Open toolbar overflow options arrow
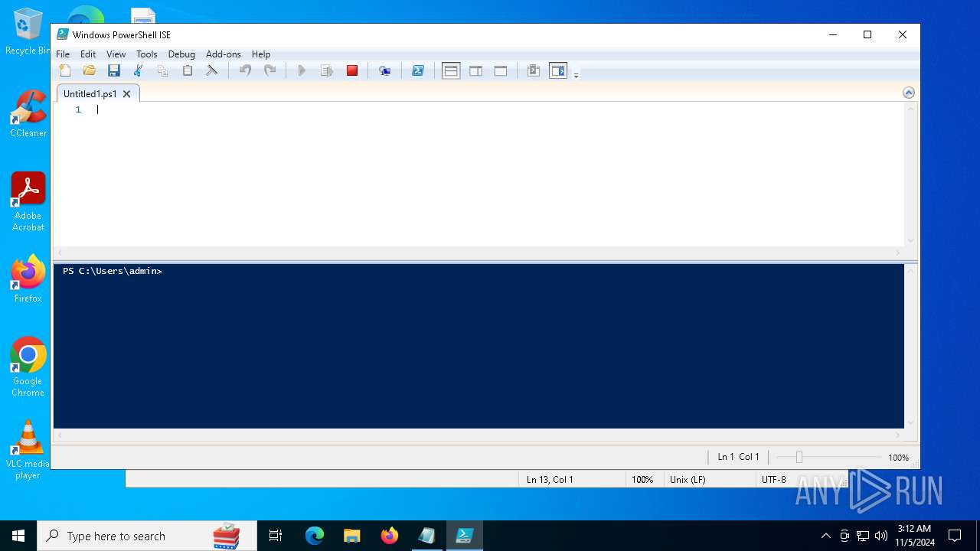 (x=577, y=74)
